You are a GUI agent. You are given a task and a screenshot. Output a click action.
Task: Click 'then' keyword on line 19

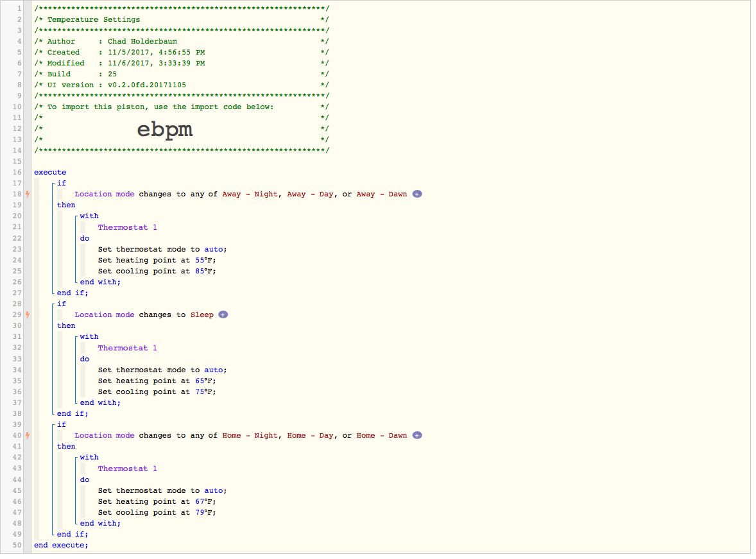[66, 205]
